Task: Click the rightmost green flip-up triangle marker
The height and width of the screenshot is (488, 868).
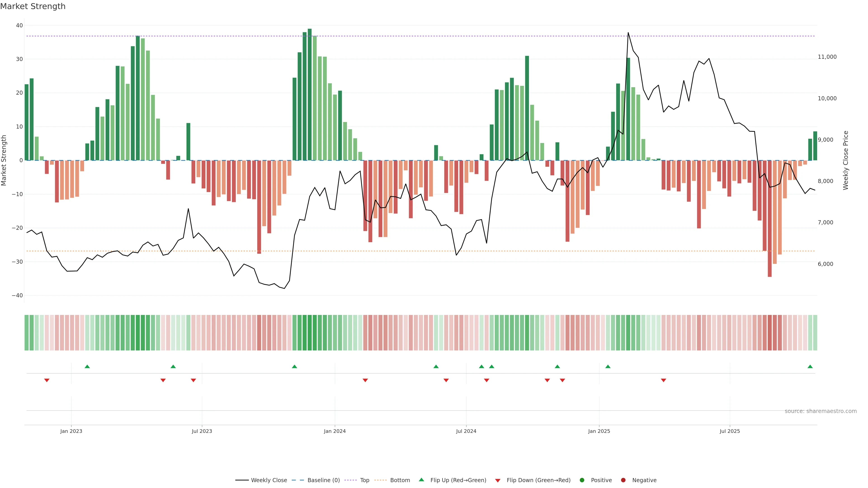Action: point(810,366)
